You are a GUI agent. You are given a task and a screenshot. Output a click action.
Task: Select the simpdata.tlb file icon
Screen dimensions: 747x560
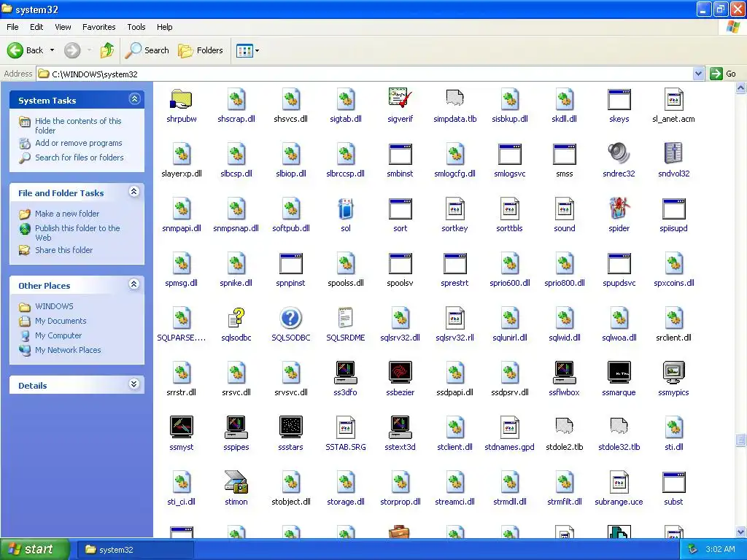click(x=454, y=99)
